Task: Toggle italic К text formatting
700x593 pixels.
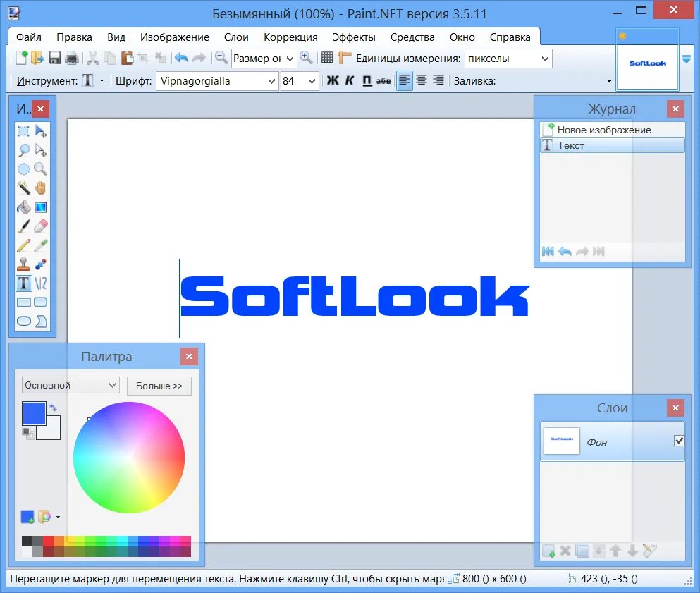Action: tap(350, 80)
